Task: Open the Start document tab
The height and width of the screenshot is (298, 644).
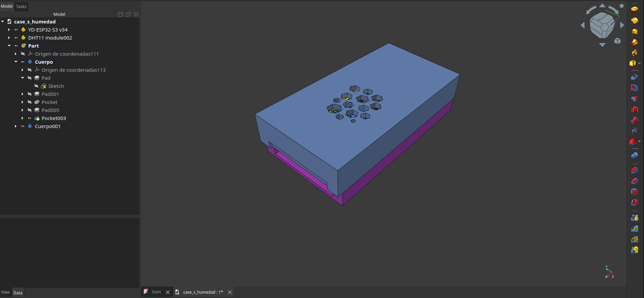Action: 156,292
